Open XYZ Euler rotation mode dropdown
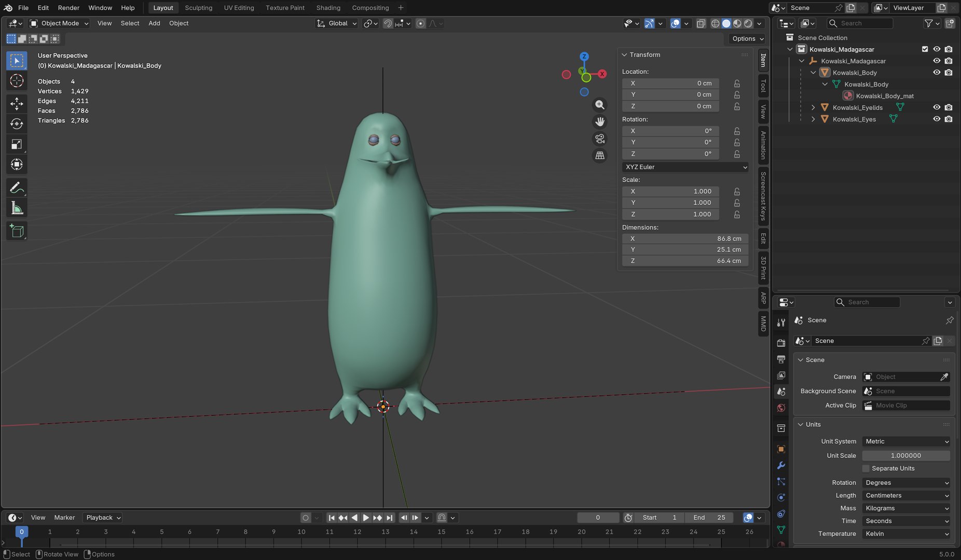This screenshot has height=560, width=961. (685, 167)
